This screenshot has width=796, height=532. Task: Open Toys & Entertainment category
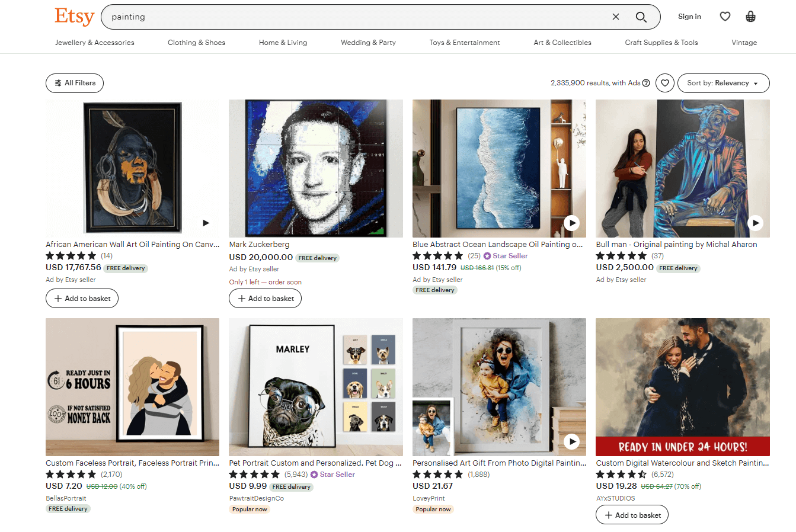click(465, 43)
